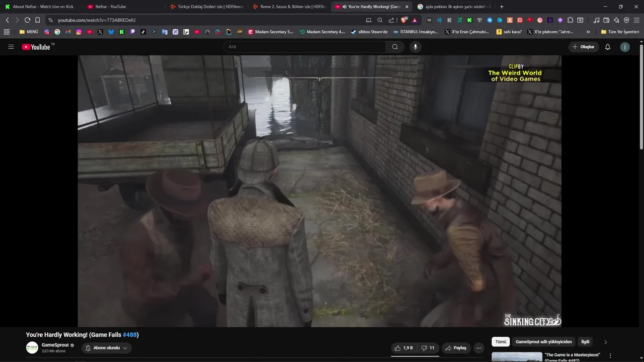This screenshot has width=644, height=362.
Task: Open the Leo AI sparkle icon
Action: 616,20
